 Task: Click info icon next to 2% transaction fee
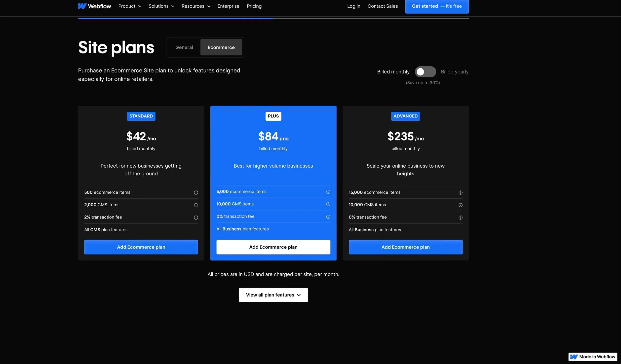point(196,218)
